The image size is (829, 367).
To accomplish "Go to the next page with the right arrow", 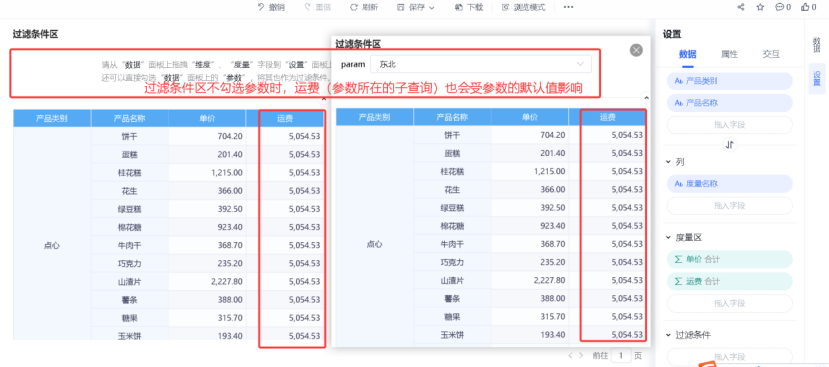I will (x=581, y=355).
